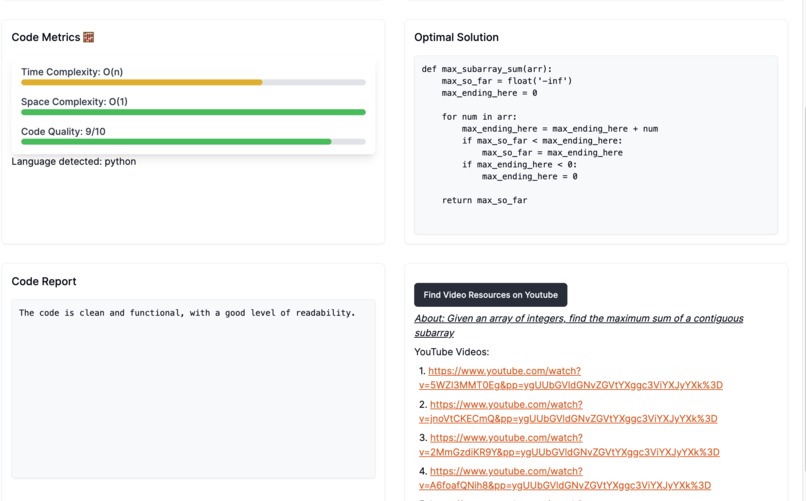Click the 'YouTube Videos:' label

tap(451, 352)
